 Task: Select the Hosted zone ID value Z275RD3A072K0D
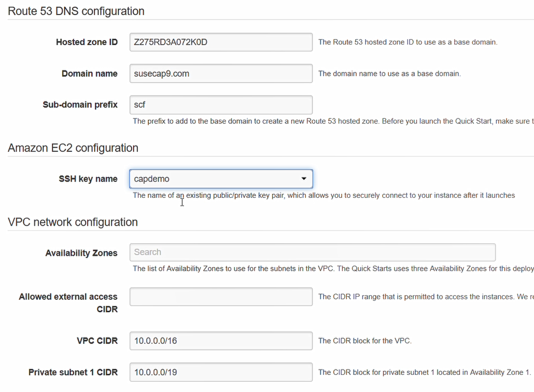(x=220, y=42)
